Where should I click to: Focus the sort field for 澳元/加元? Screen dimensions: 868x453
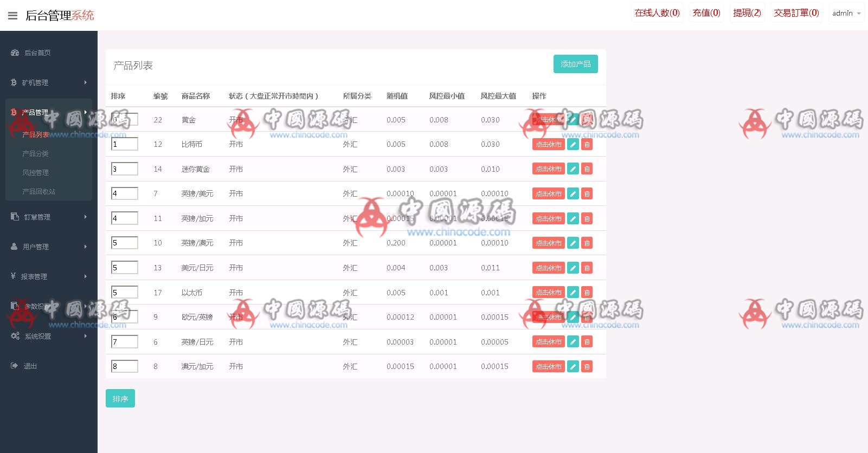[125, 366]
